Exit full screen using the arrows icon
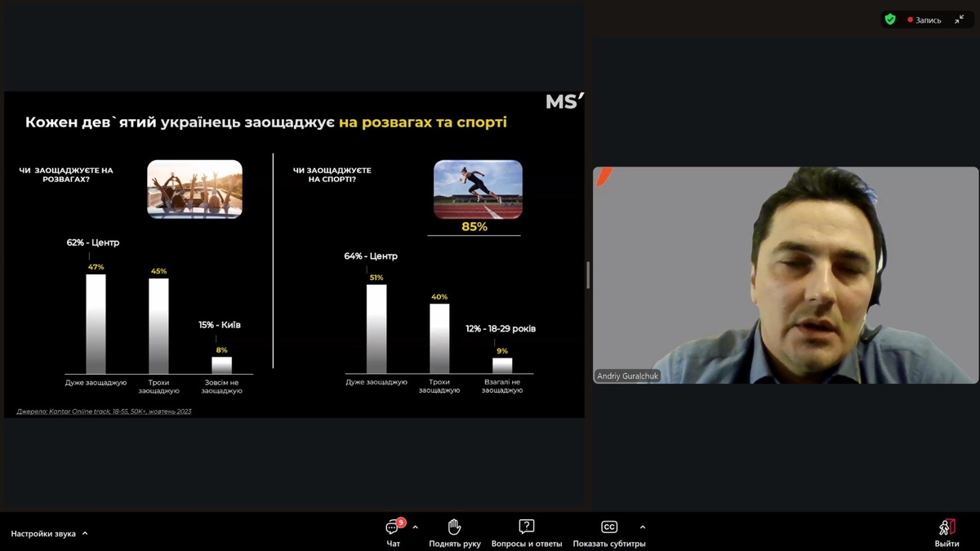Screen dimensions: 980x551 pos(960,20)
